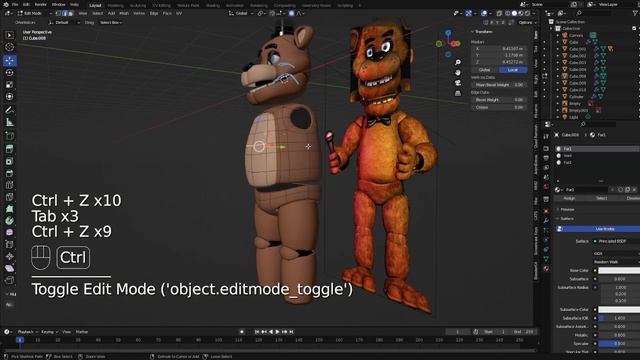Click the Subsurface Color swatch
This screenshot has height=360, width=640.
tap(619, 309)
